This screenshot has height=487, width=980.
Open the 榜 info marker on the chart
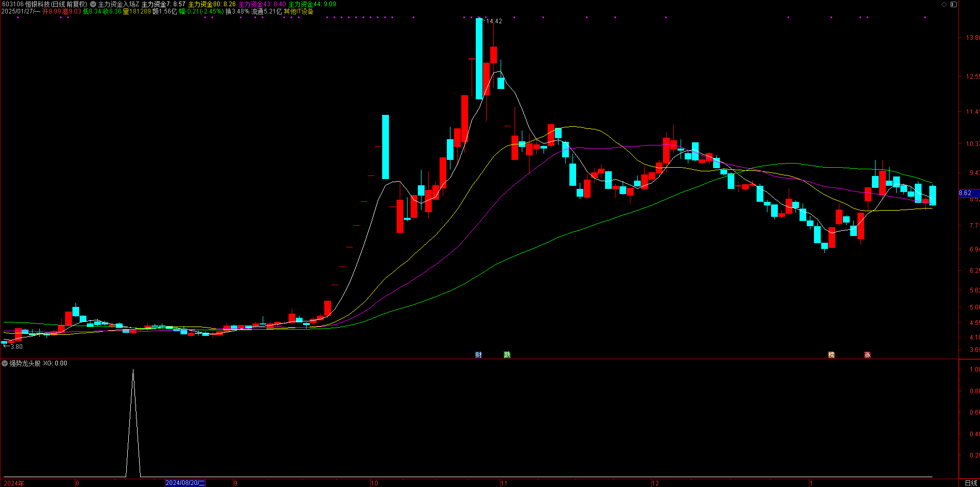point(831,355)
